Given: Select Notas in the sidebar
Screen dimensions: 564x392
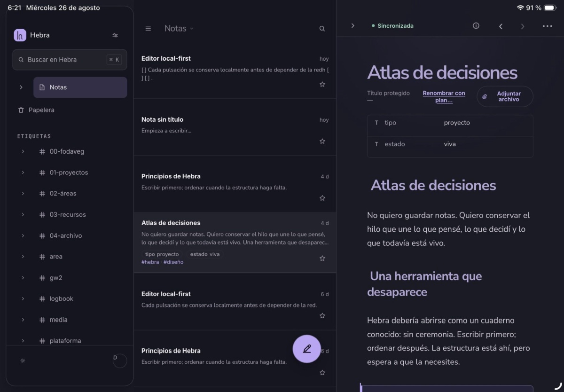Looking at the screenshot, I should [x=80, y=87].
